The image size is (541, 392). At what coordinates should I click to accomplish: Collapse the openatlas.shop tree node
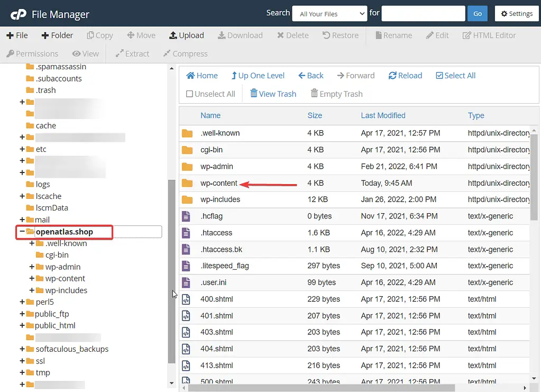(23, 232)
